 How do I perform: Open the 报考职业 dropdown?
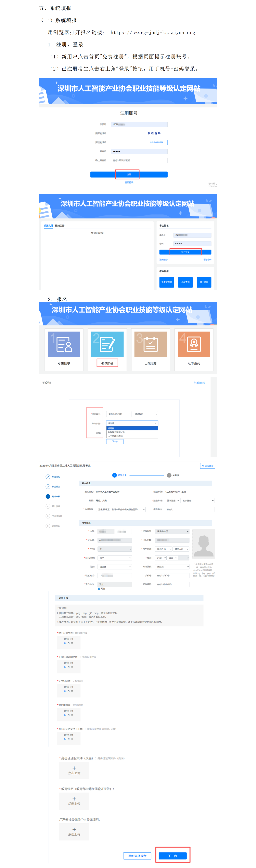click(x=132, y=423)
